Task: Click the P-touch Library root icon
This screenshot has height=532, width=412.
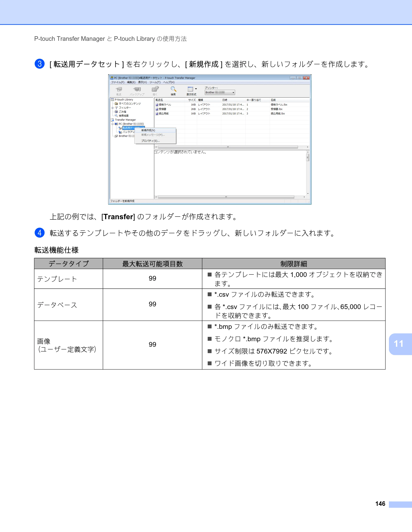Action: point(112,100)
